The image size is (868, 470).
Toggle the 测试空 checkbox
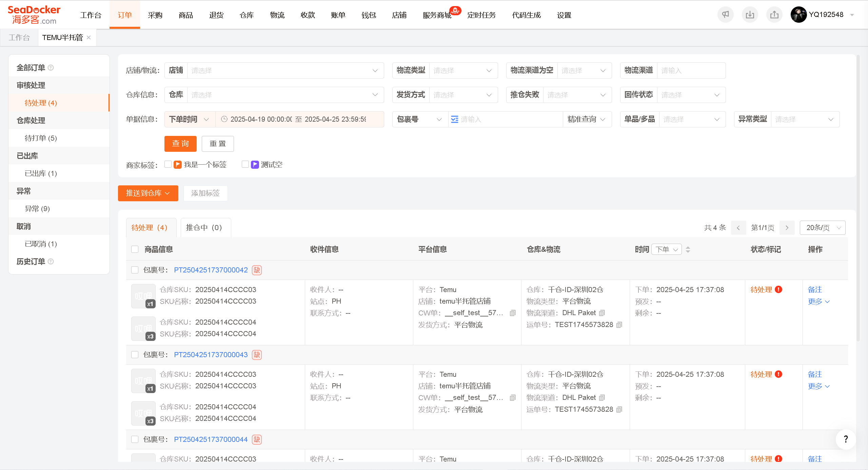point(245,164)
